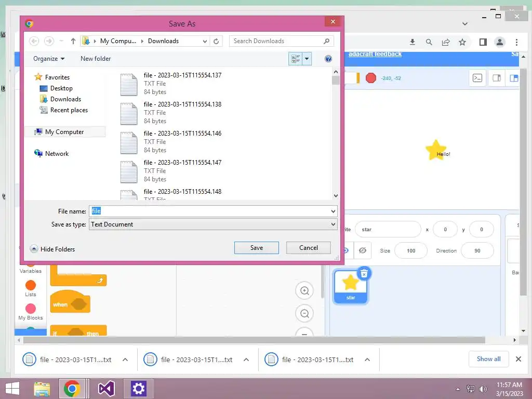Zoom out the code workspace
Image resolution: width=532 pixels, height=399 pixels.
click(304, 313)
